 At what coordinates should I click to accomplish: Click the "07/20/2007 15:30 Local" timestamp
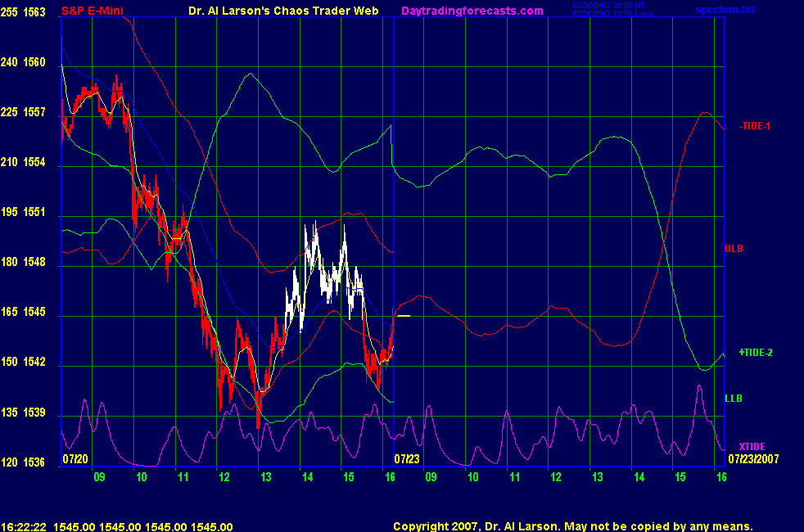pos(612,13)
